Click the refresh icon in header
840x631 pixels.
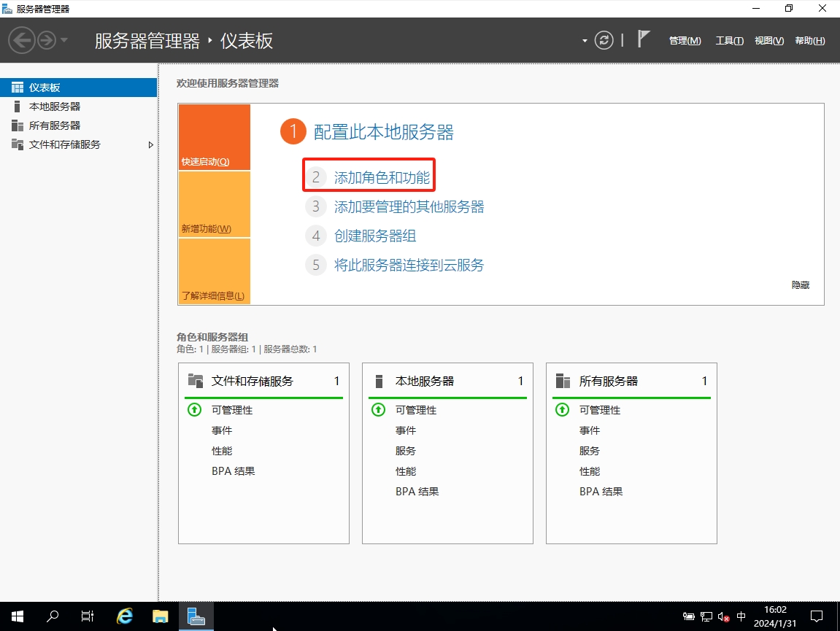(604, 40)
